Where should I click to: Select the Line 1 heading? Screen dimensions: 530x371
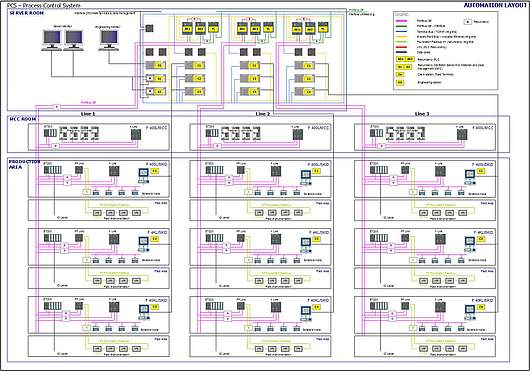(88, 114)
